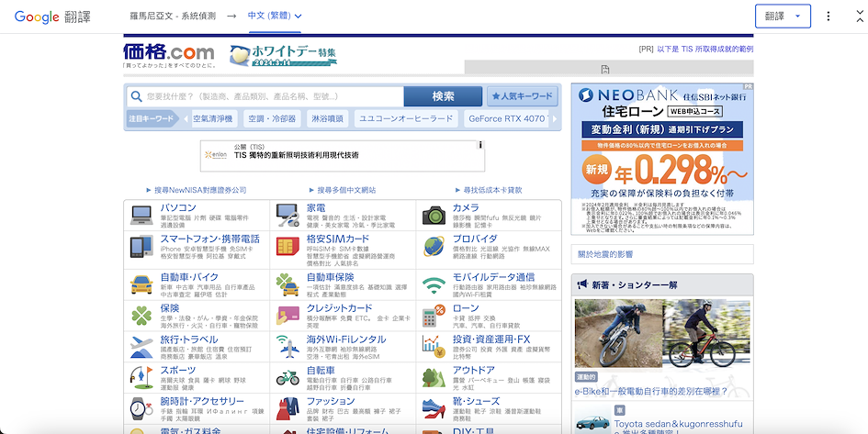Click the ファッション jacket icon
Image resolution: width=868 pixels, height=434 pixels.
(287, 408)
